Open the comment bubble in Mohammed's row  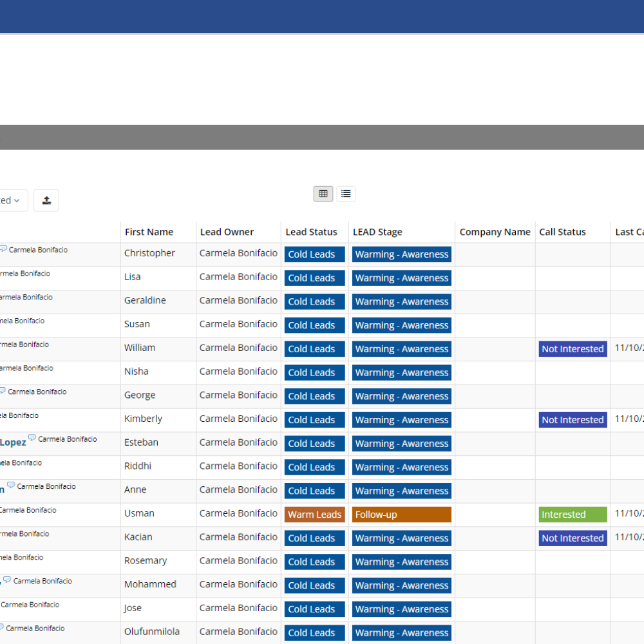click(7, 580)
